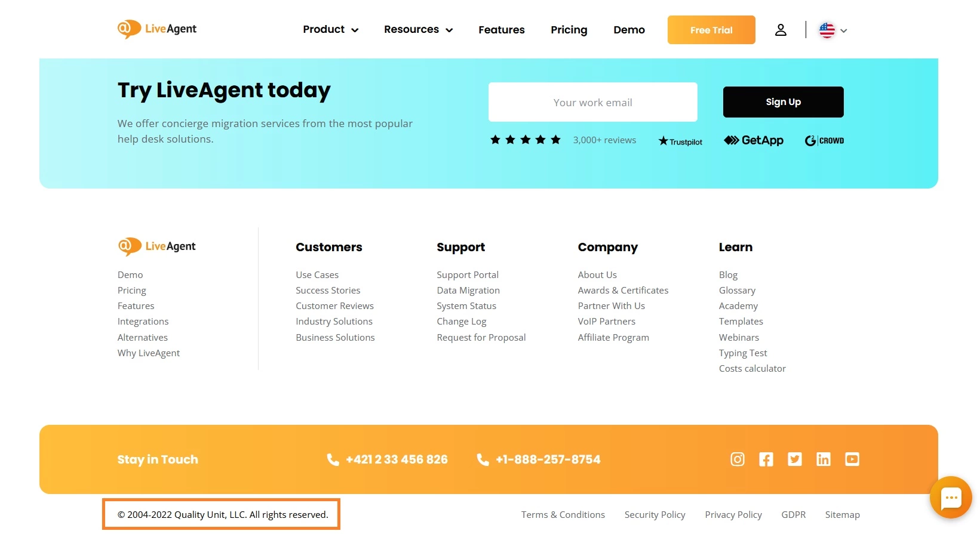Open the LinkedIn social icon
Screen dimensions: 980x534
click(x=824, y=459)
